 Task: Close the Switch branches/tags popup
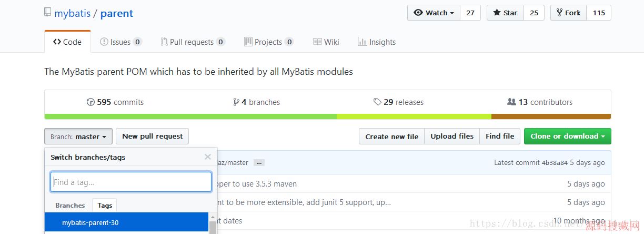pyautogui.click(x=208, y=157)
